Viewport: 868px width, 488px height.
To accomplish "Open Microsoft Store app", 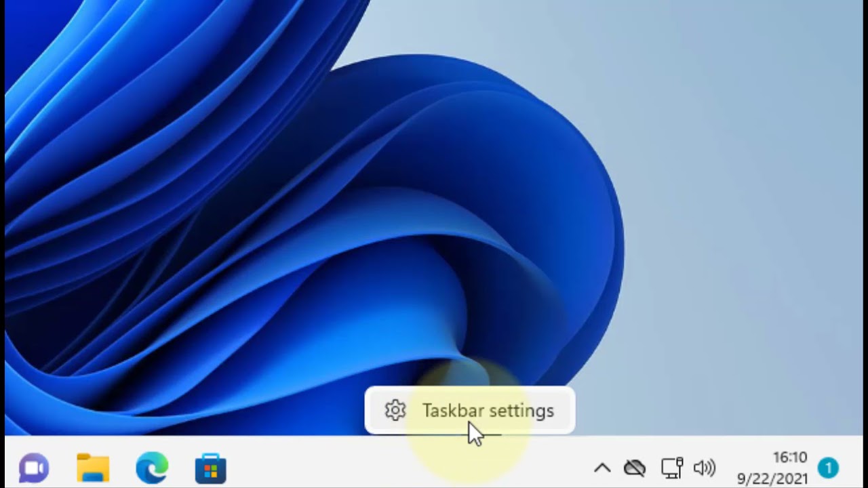I will [x=211, y=469].
